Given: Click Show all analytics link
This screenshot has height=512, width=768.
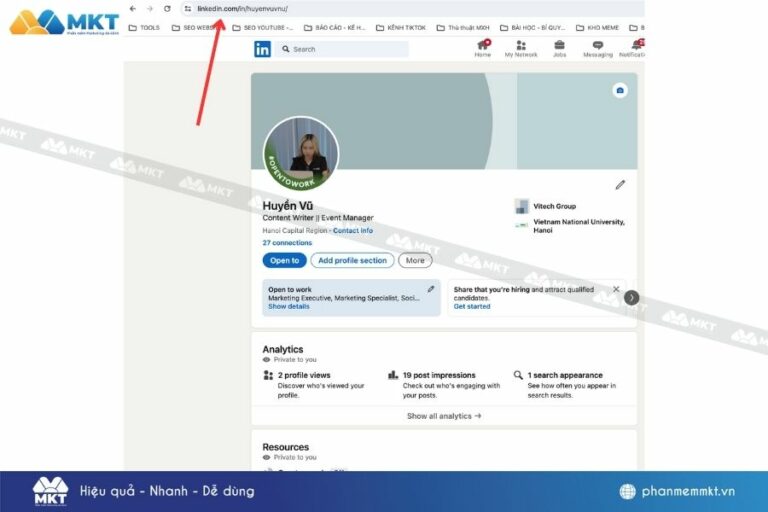Looking at the screenshot, I should (444, 416).
